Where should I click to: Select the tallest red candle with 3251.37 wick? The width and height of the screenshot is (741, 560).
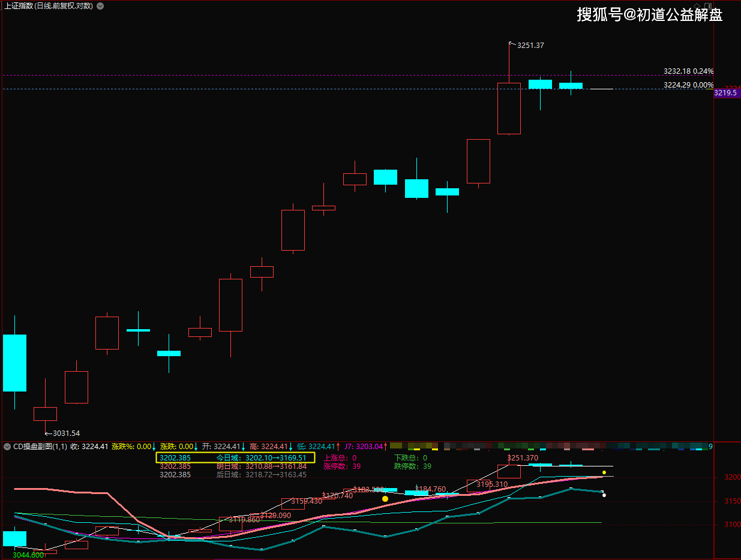[509, 108]
